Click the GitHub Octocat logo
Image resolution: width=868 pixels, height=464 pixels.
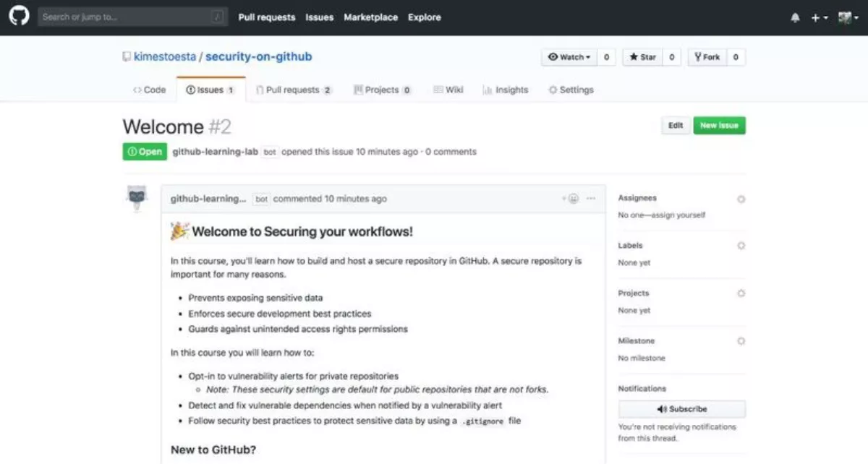pos(18,17)
